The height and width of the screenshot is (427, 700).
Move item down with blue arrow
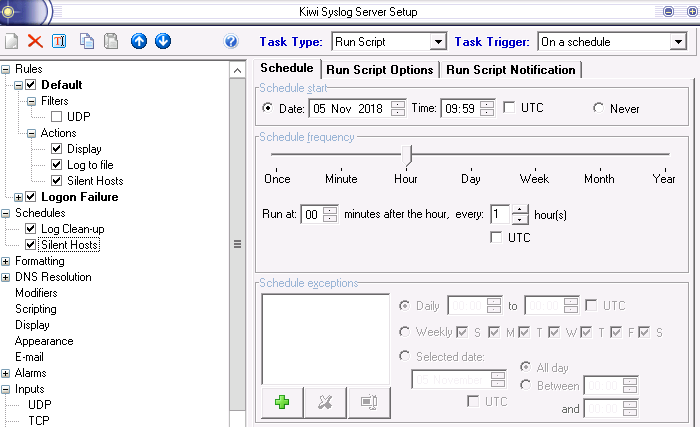pyautogui.click(x=163, y=42)
